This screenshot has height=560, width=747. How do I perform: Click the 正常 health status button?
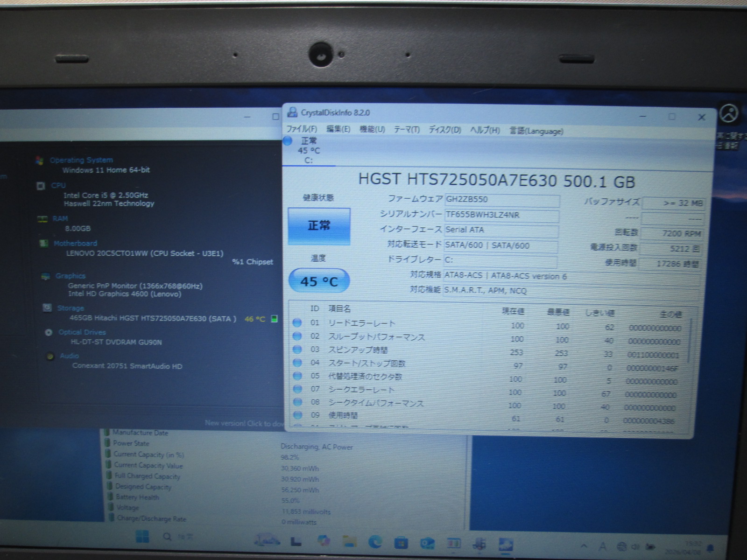tap(319, 226)
